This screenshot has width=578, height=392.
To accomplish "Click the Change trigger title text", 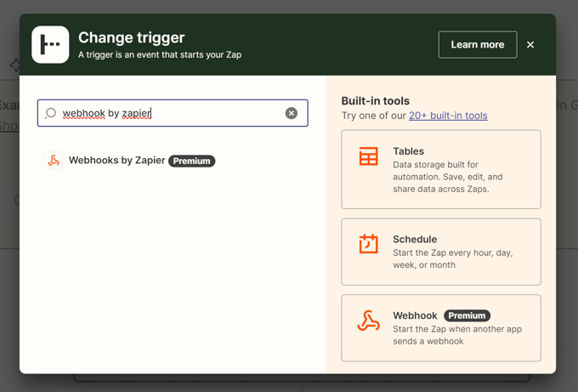I will pyautogui.click(x=131, y=37).
